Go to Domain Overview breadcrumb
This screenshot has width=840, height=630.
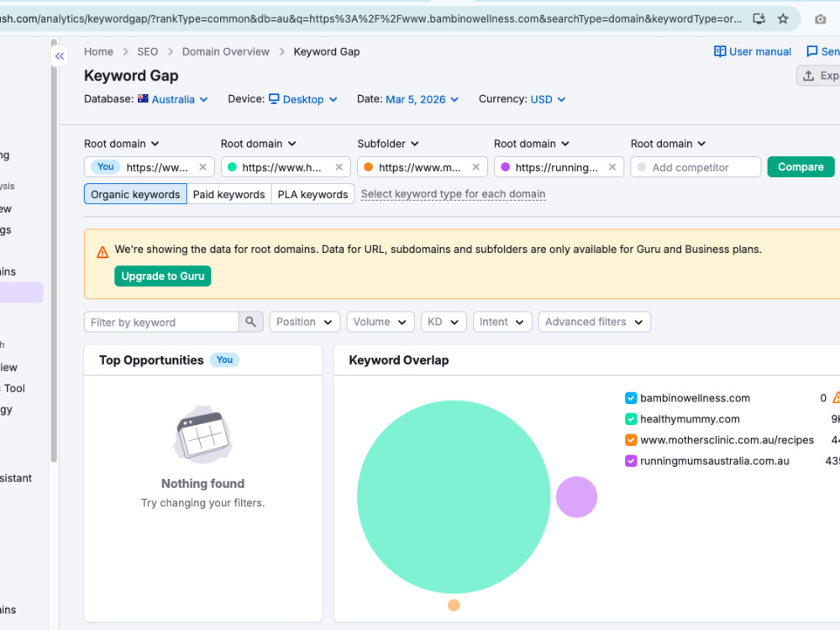coord(225,51)
